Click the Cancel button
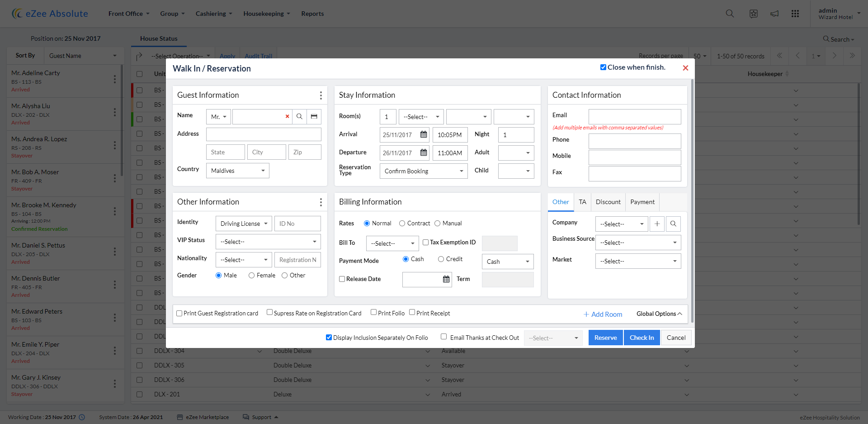 (676, 338)
